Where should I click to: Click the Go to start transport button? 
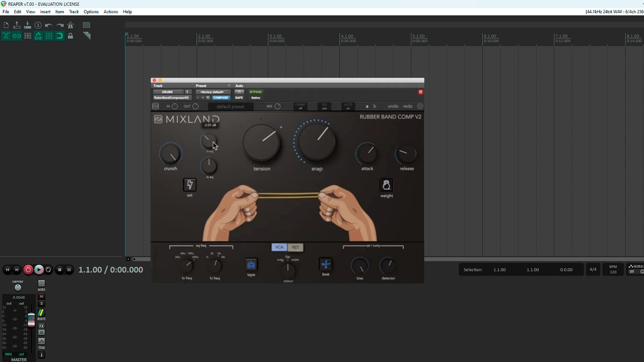8,270
